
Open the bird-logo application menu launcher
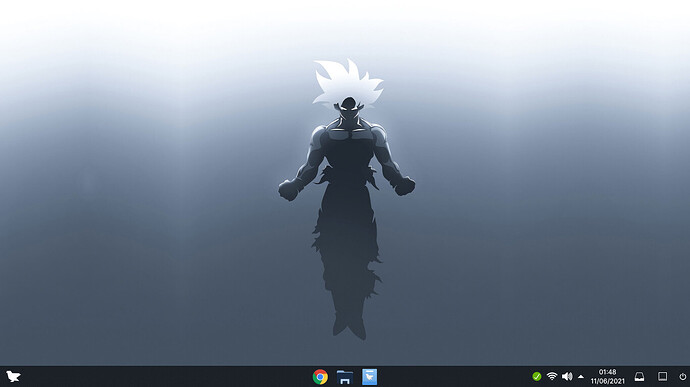coord(13,376)
